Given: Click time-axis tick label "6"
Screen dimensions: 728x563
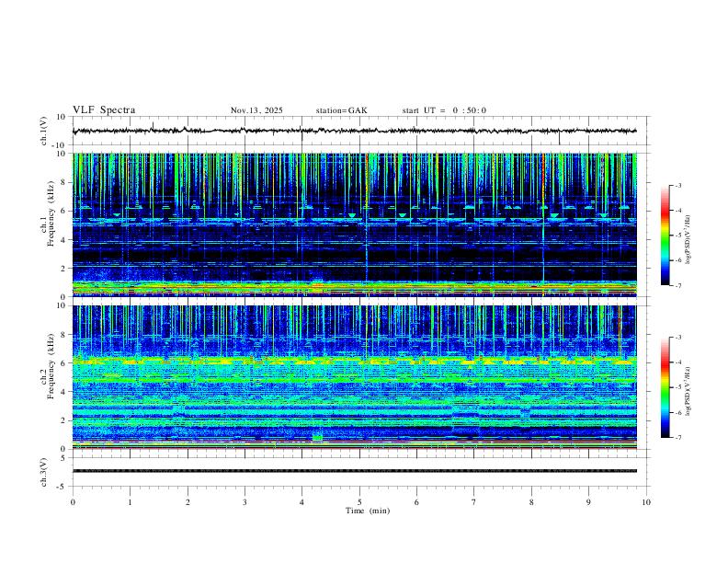Looking at the screenshot, I should pyautogui.click(x=417, y=502).
